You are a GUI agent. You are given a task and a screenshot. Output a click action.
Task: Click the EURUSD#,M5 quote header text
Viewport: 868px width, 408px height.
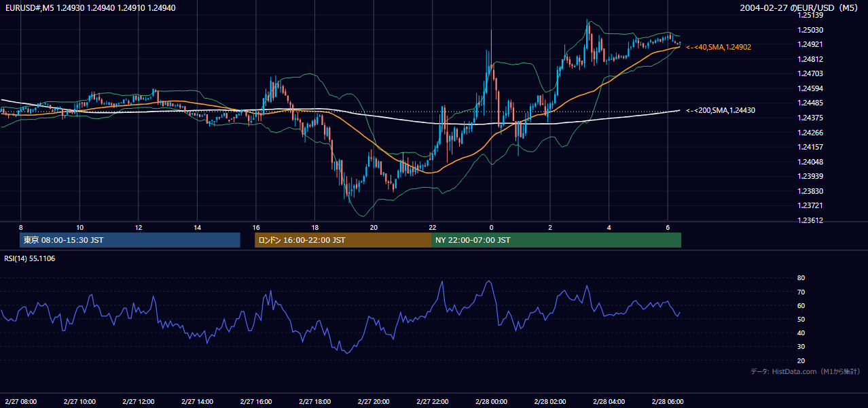coord(90,7)
